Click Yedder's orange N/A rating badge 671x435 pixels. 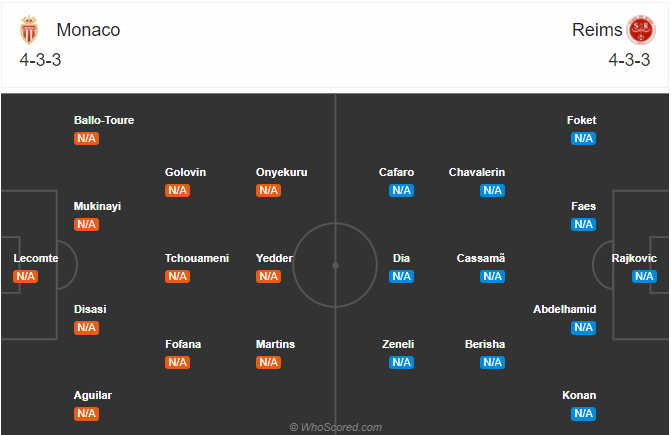pos(268,276)
